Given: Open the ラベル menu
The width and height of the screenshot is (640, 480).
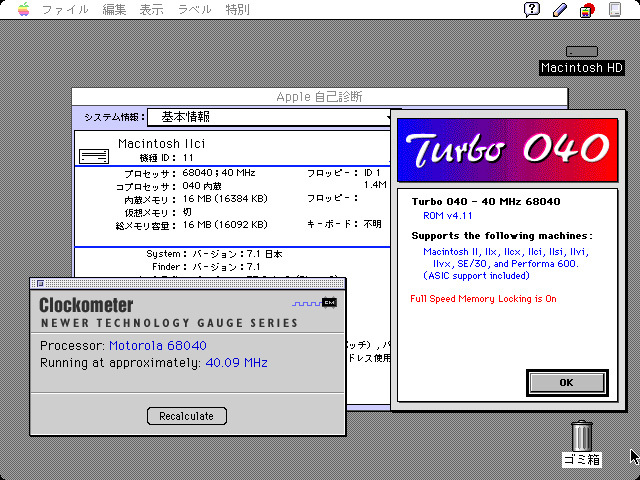Looking at the screenshot, I should (195, 9).
